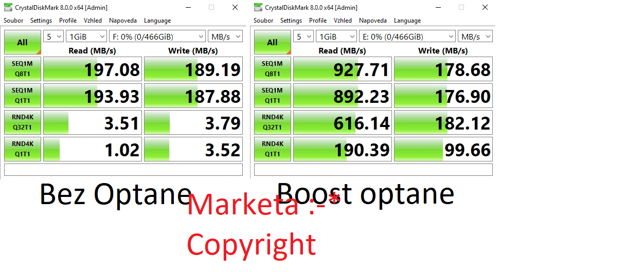Viewport: 644px width, 272px height.
Task: Open Profile menu in left window
Action: [x=68, y=21]
